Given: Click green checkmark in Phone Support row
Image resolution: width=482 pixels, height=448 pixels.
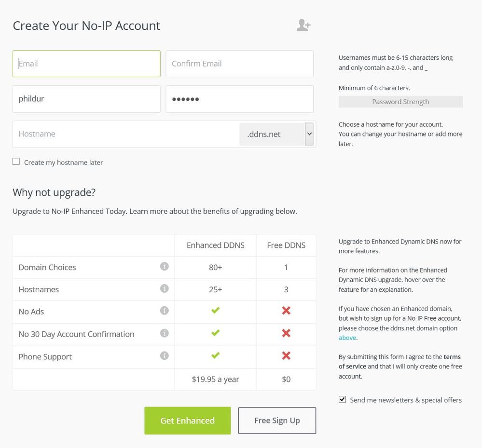Looking at the screenshot, I should (x=216, y=355).
